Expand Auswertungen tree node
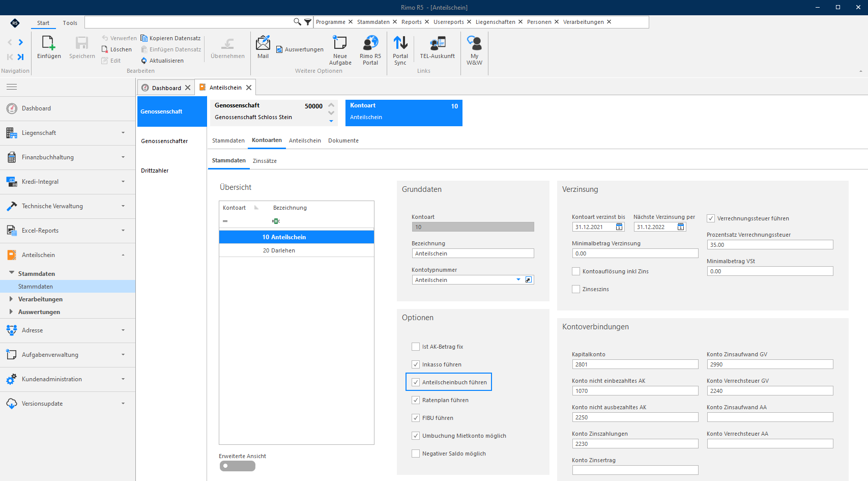The width and height of the screenshot is (868, 481). 11,312
